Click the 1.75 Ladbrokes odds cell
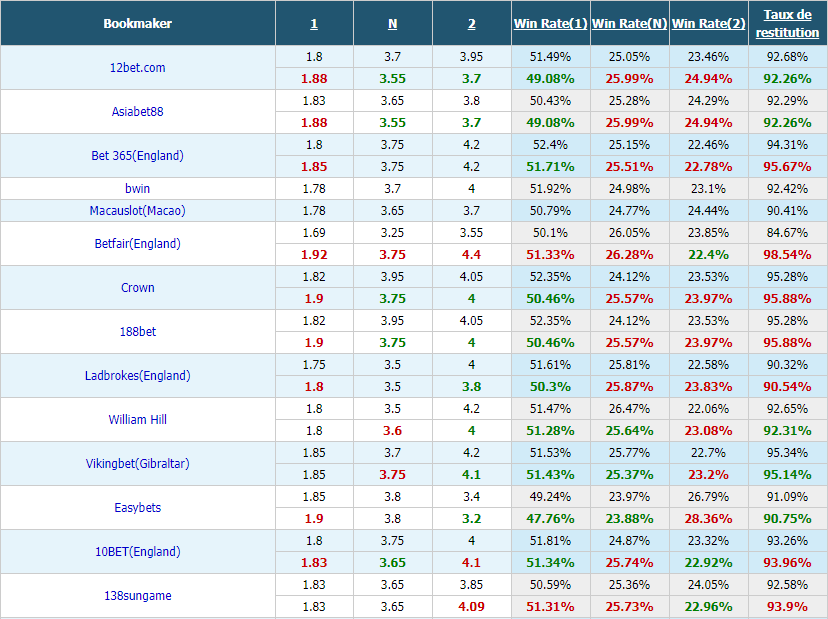 [x=314, y=365]
